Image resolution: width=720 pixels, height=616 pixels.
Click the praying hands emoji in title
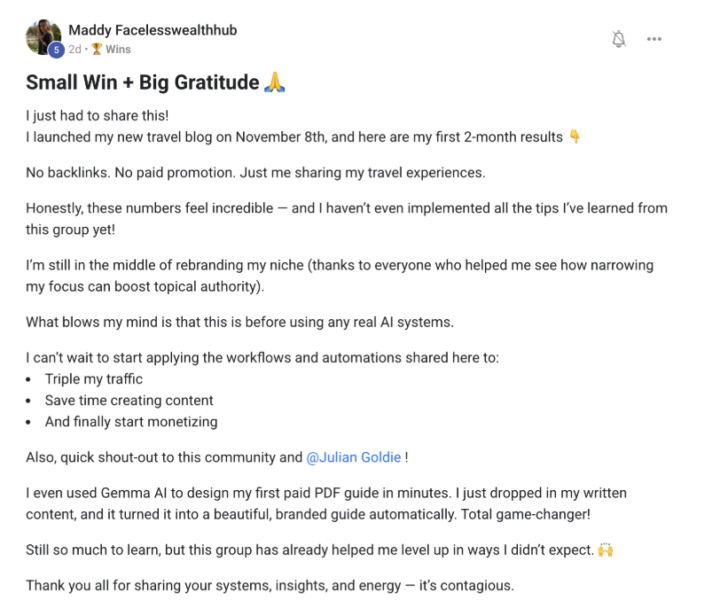274,83
